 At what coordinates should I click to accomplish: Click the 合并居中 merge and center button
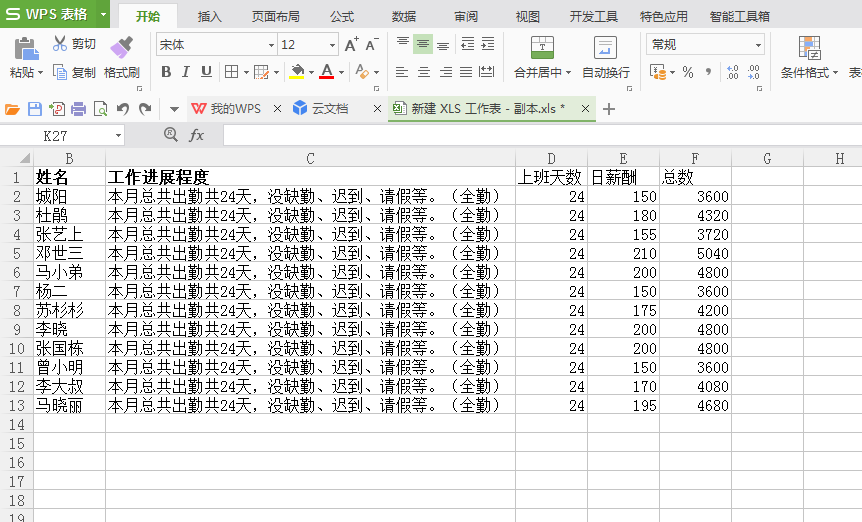pyautogui.click(x=542, y=57)
